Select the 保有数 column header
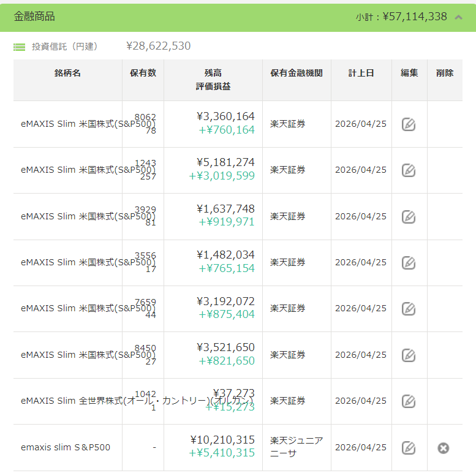Screen dimensions: 476x473 click(143, 73)
